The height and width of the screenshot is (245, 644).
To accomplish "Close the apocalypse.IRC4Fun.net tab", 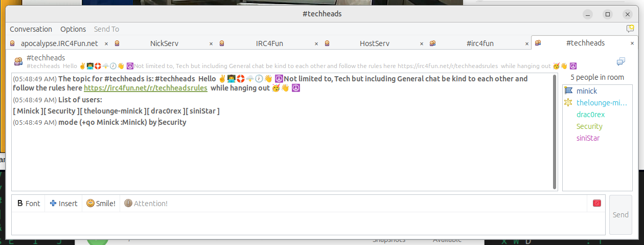I will click(106, 43).
